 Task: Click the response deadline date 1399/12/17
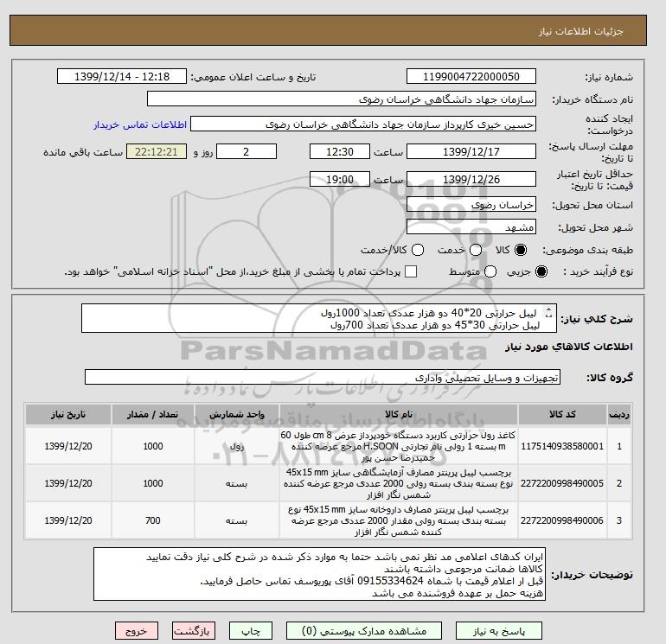pyautogui.click(x=471, y=151)
